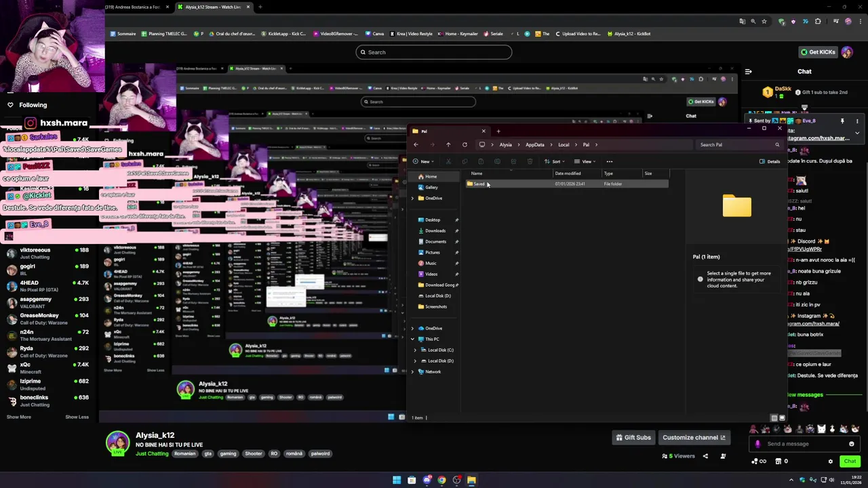Add a new File Explorer tab
The image size is (868, 488).
pos(498,131)
